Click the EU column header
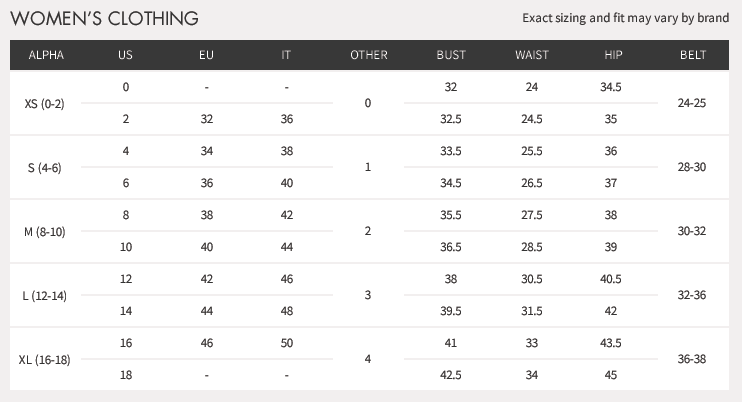 pos(206,55)
